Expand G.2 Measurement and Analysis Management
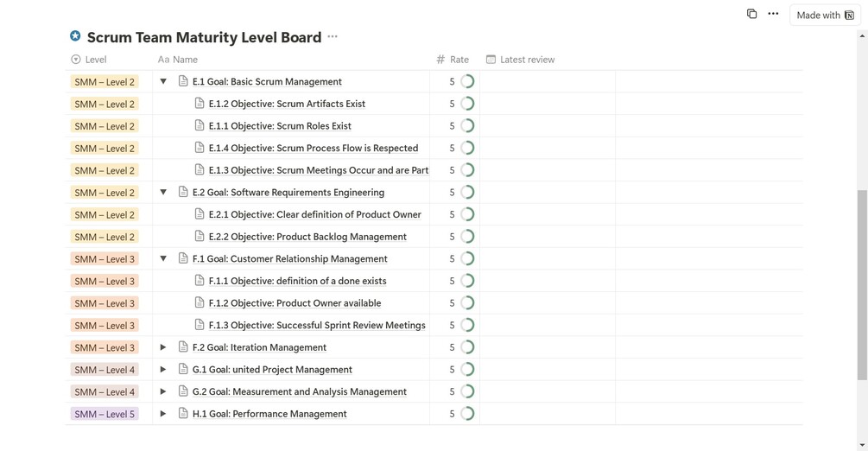 [163, 392]
